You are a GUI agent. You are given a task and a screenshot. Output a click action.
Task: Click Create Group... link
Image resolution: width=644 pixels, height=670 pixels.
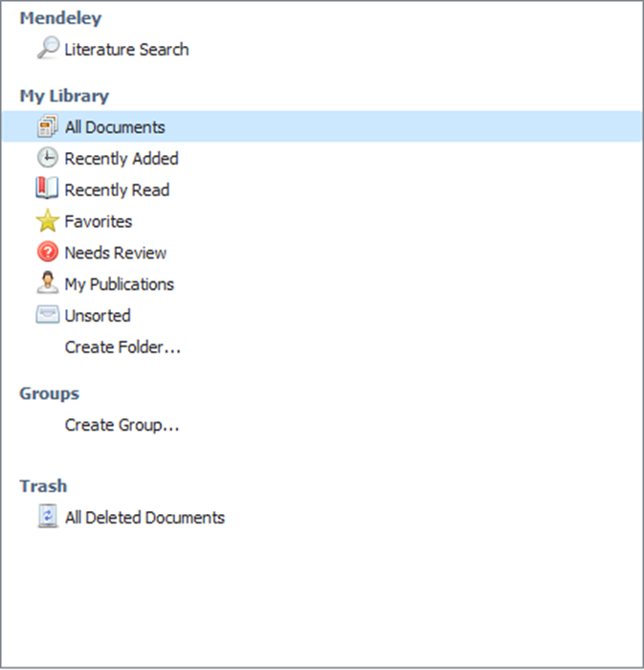[122, 425]
